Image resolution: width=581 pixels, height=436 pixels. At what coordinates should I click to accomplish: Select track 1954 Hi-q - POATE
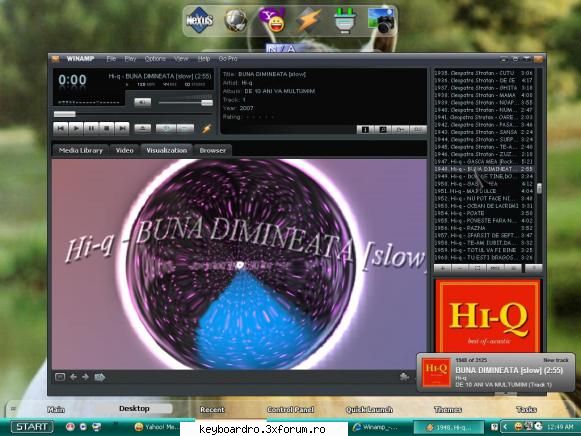click(484, 213)
